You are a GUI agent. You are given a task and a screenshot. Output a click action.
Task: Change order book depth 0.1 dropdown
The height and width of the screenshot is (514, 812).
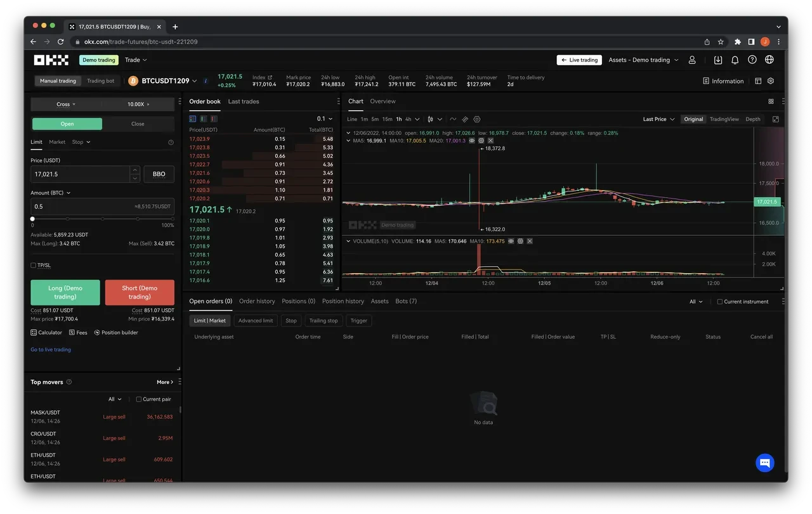click(x=325, y=119)
